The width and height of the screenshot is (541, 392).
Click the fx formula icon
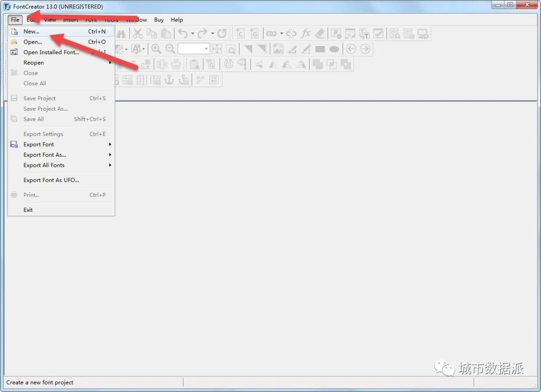306,34
